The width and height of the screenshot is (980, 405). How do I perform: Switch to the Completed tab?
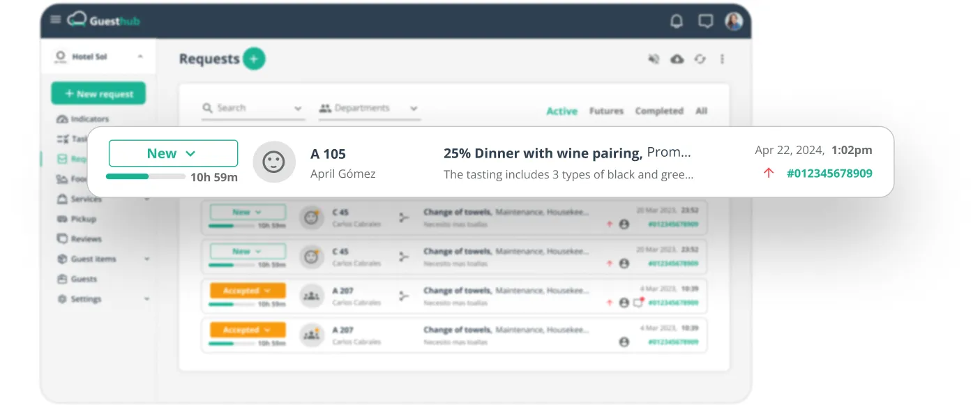(x=658, y=111)
